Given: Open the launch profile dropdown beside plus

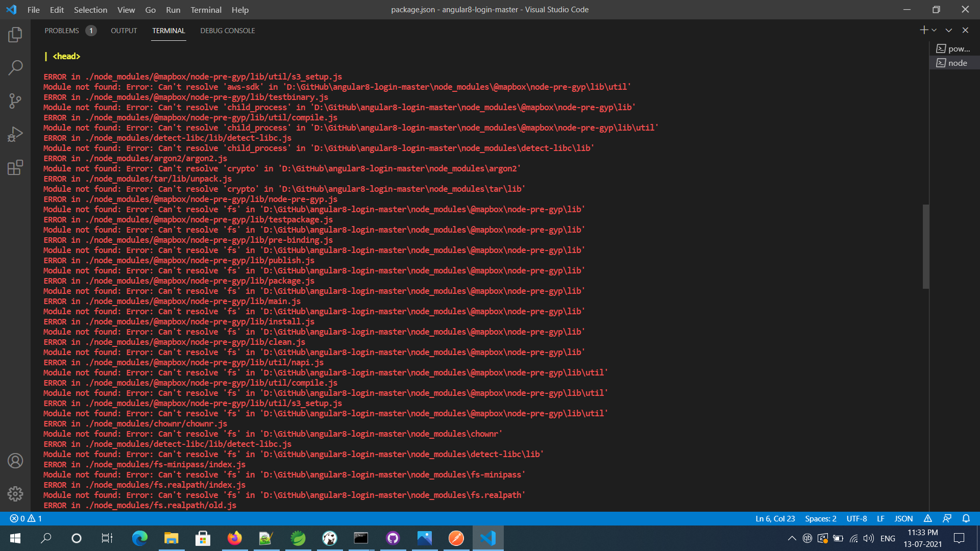Looking at the screenshot, I should coord(934,30).
